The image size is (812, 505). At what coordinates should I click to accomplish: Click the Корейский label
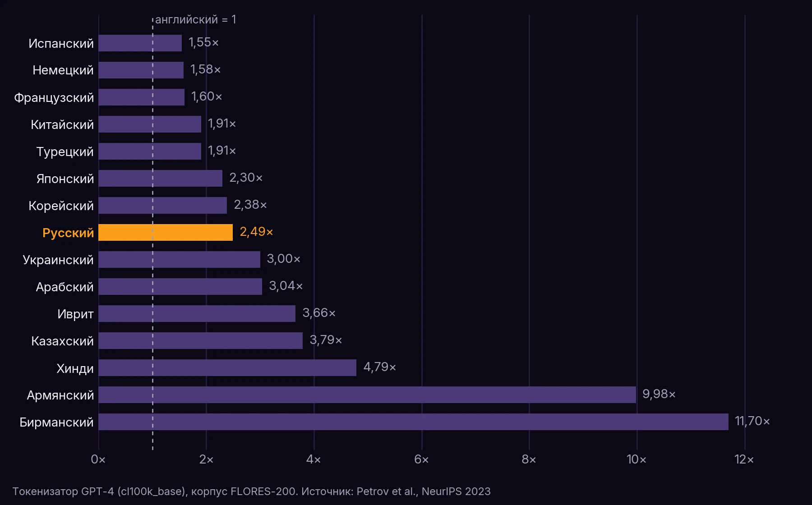coord(61,206)
